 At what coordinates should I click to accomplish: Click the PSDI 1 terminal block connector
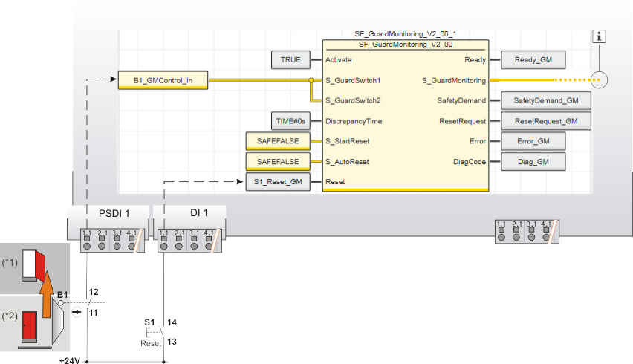pyautogui.click(x=109, y=240)
